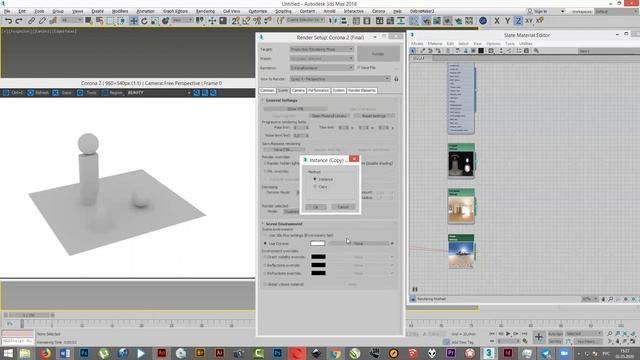Viewport: 640px width, 360px height.
Task: Restrict to XY plane in toolbar
Action: coord(529,20)
